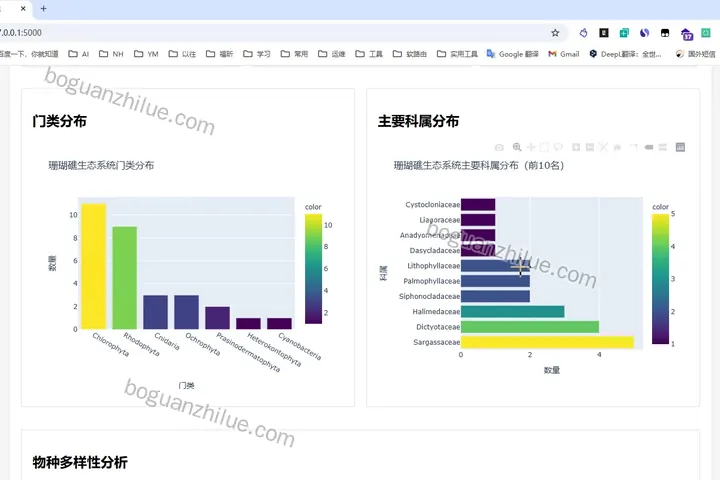Open the 百度一下 bookmark
Viewport: 720px width, 480px height.
point(28,54)
